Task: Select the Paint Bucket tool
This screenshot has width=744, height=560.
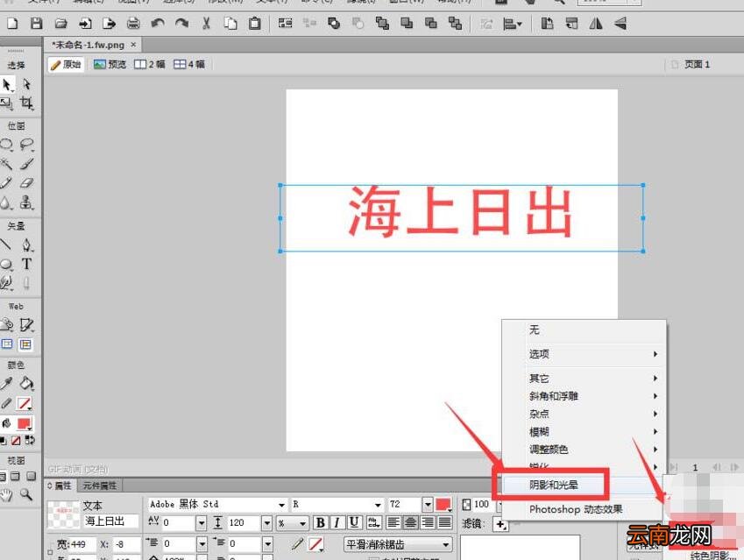Action: coord(26,384)
